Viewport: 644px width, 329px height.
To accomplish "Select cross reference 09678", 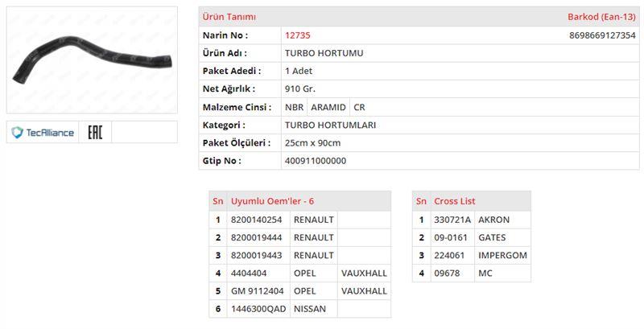I will (x=447, y=273).
